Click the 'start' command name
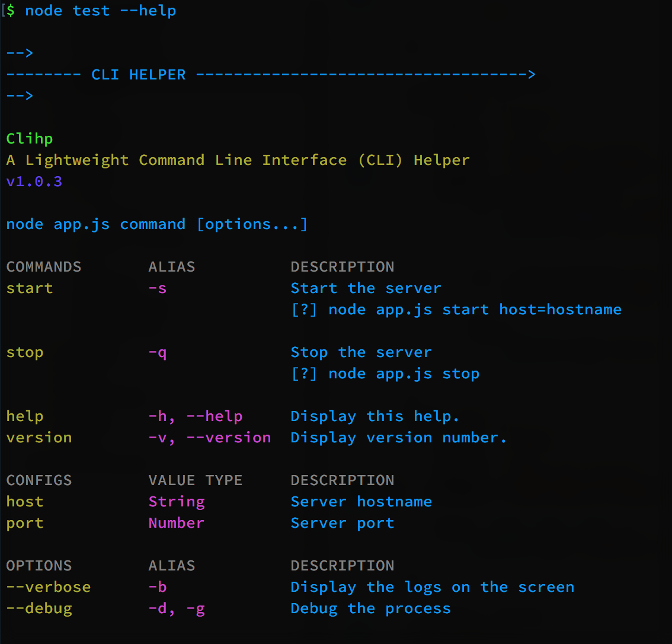This screenshot has height=644, width=672. 30,288
